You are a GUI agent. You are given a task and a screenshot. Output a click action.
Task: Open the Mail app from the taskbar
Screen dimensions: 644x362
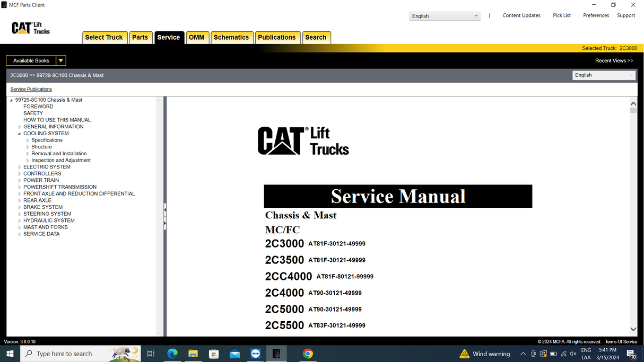click(x=234, y=354)
